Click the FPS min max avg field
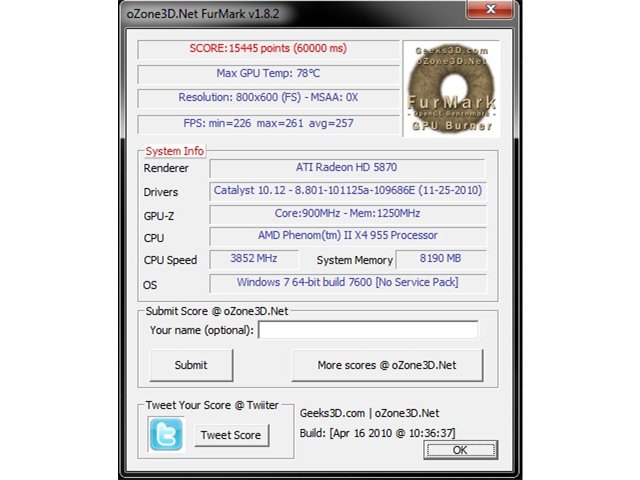Viewport: 640px width, 480px height. pyautogui.click(x=268, y=124)
